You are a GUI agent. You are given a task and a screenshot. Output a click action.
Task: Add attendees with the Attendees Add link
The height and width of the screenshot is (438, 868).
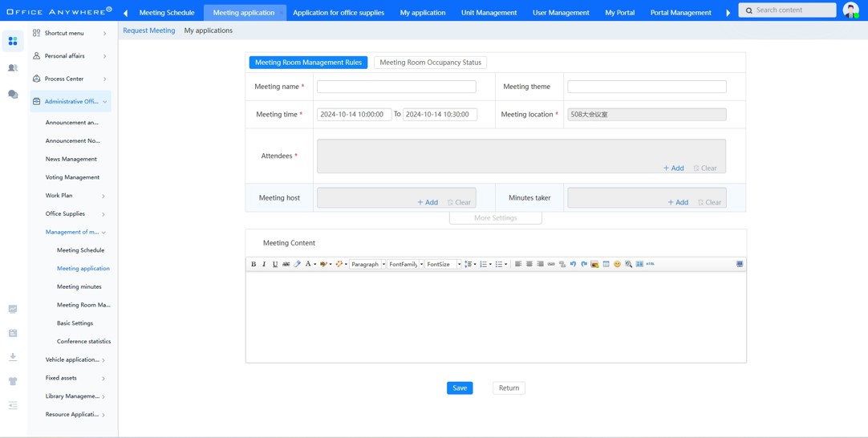tap(673, 168)
